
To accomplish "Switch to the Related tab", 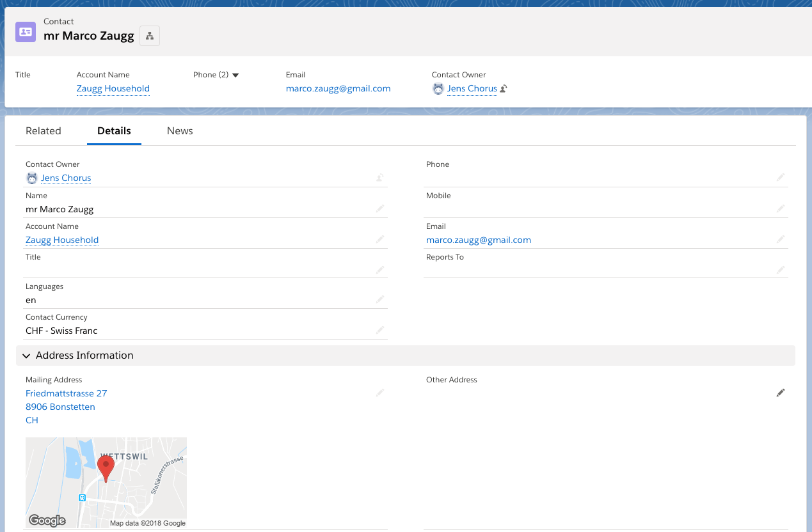I will 43,130.
